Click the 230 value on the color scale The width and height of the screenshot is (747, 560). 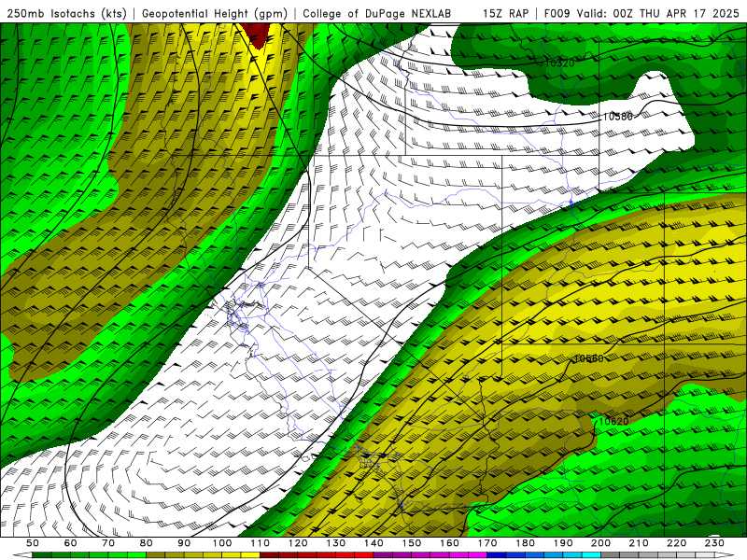coord(714,543)
